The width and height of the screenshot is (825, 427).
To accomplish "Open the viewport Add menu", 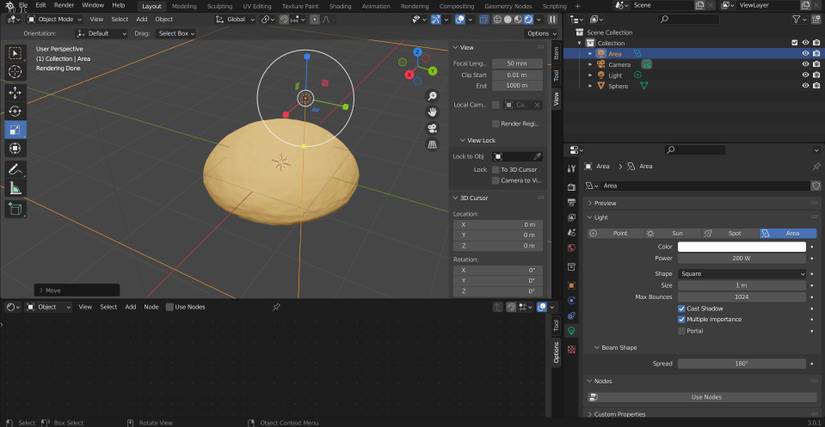I will point(142,19).
